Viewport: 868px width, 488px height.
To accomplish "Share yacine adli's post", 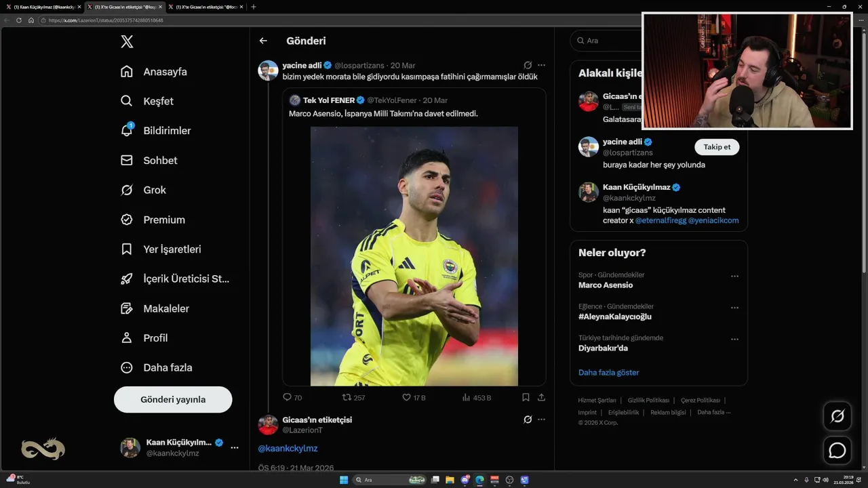I will 541,398.
